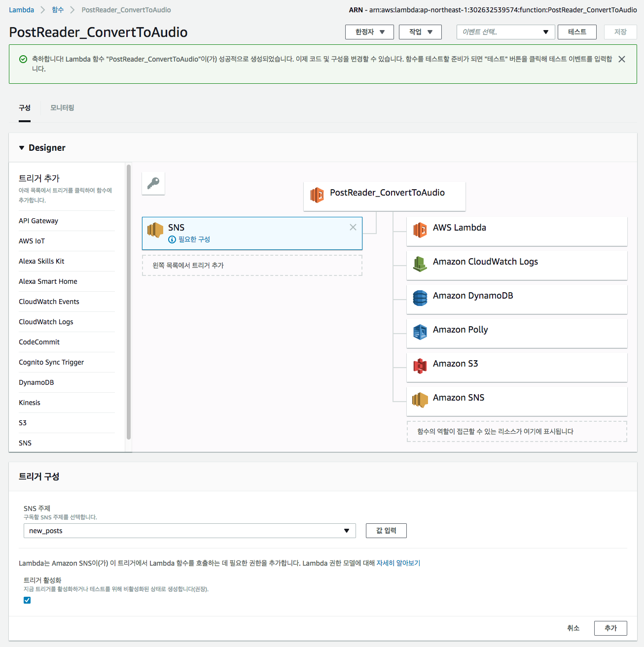Viewport: 644px width, 647px height.
Task: Click the key permissions icon
Action: (x=153, y=183)
